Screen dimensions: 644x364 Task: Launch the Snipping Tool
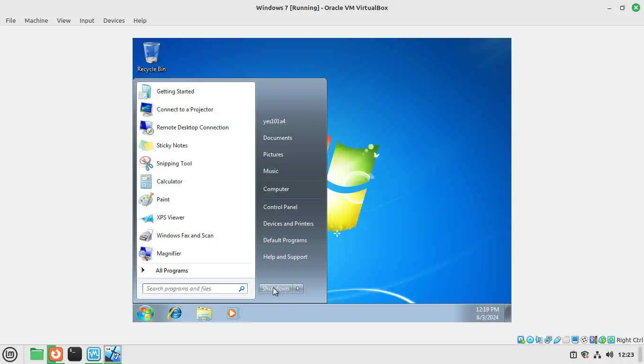tap(196, 164)
